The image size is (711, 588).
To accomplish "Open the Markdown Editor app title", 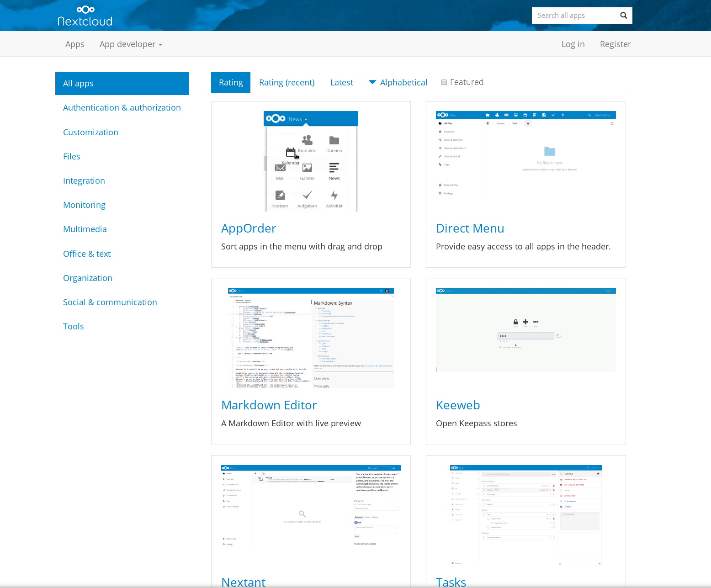I will (x=269, y=405).
